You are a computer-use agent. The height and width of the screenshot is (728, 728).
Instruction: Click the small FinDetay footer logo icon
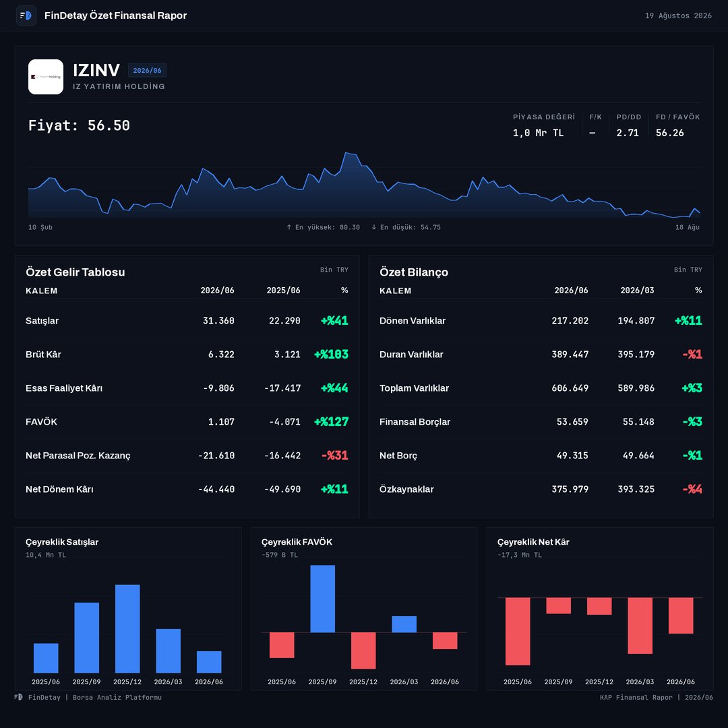coord(19,697)
